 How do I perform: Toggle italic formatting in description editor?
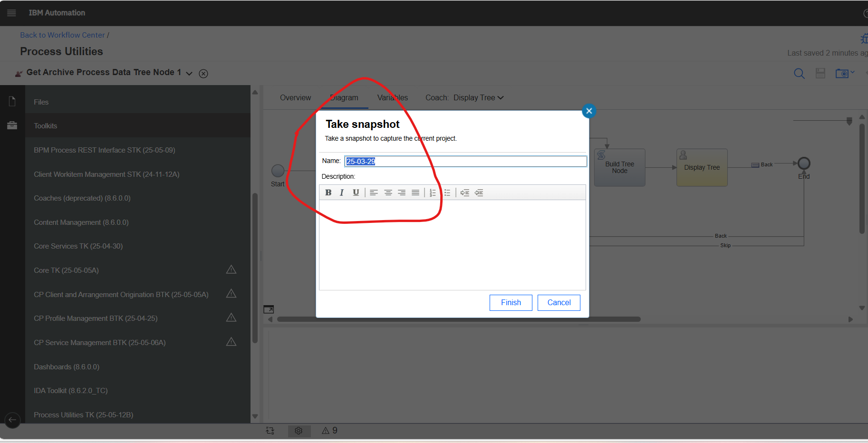pos(341,193)
